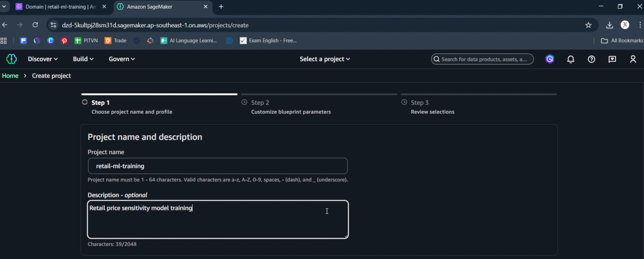Image resolution: width=644 pixels, height=259 pixels.
Task: Open a new browser tab
Action: coord(221,6)
